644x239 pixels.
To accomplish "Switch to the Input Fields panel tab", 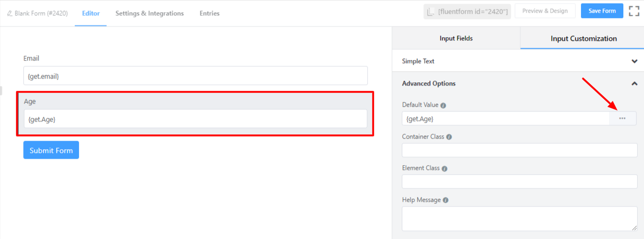I will (456, 38).
